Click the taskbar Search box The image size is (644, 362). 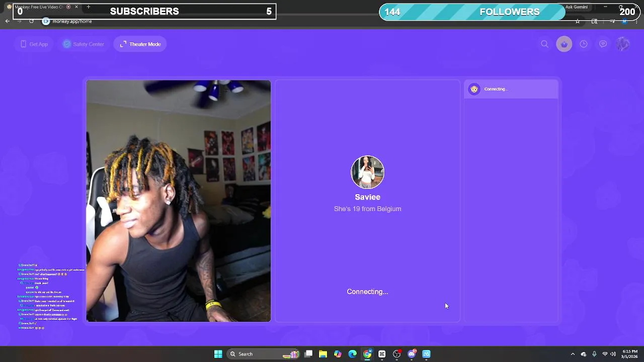[264, 354]
